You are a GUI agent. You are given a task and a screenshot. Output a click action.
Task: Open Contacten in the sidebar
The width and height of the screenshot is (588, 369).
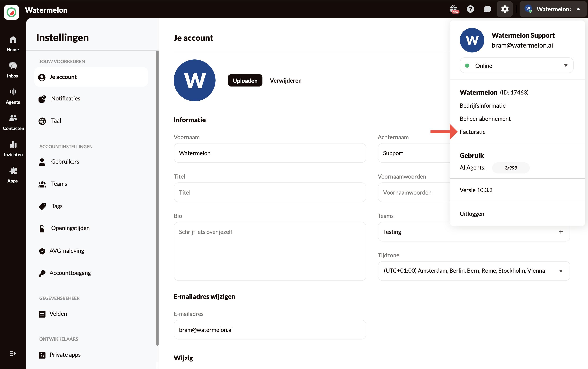[13, 123]
